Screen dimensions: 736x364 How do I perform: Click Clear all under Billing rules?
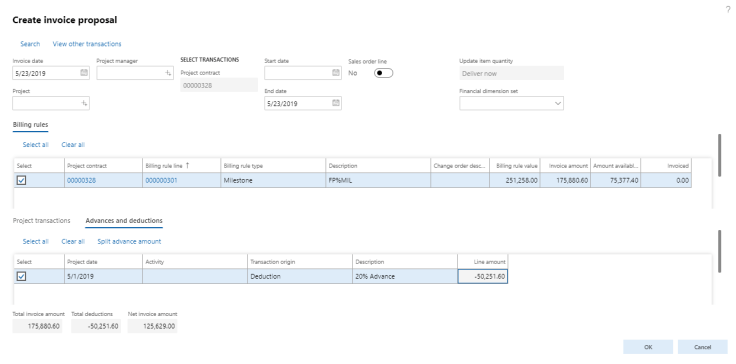(73, 145)
